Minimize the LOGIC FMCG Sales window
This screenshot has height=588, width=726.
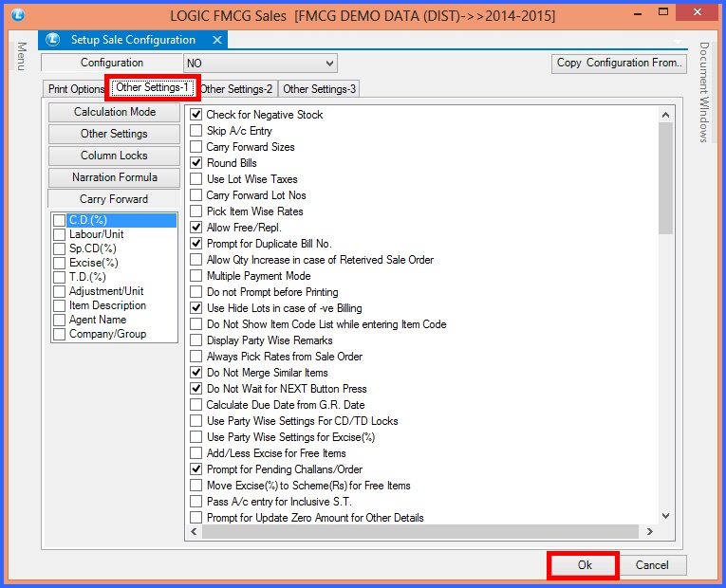pos(638,14)
